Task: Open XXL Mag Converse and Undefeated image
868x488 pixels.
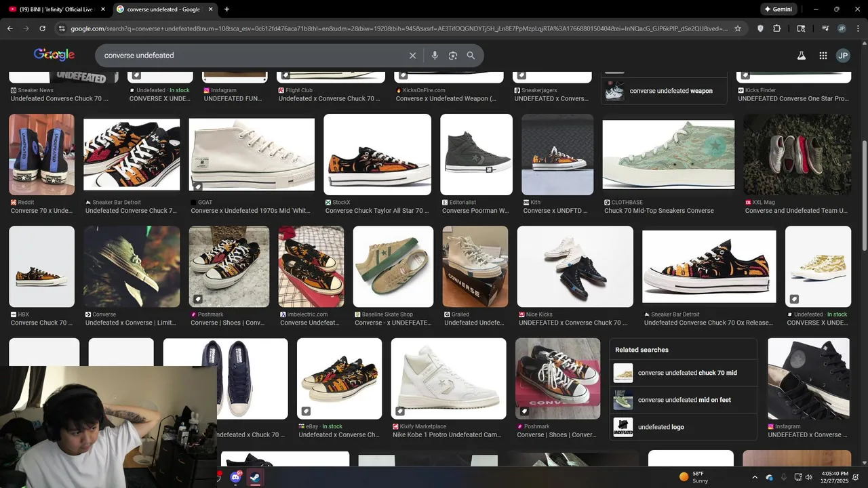Action: [797, 155]
